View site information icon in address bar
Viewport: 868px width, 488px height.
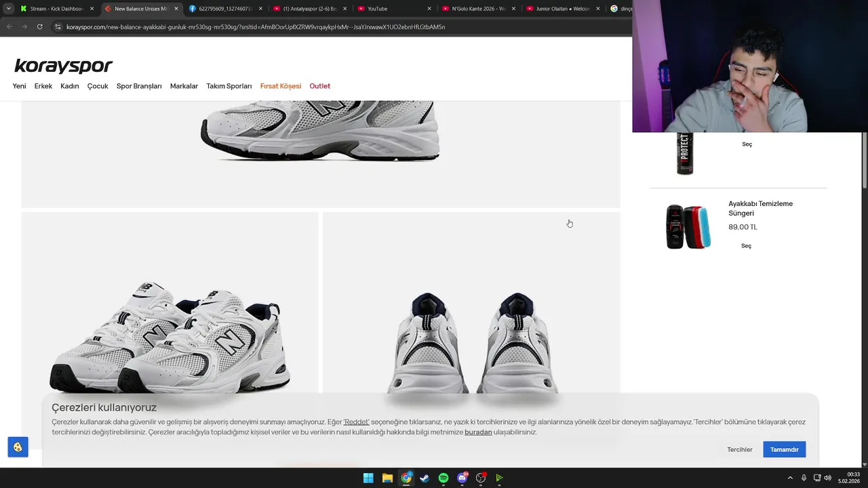point(58,26)
